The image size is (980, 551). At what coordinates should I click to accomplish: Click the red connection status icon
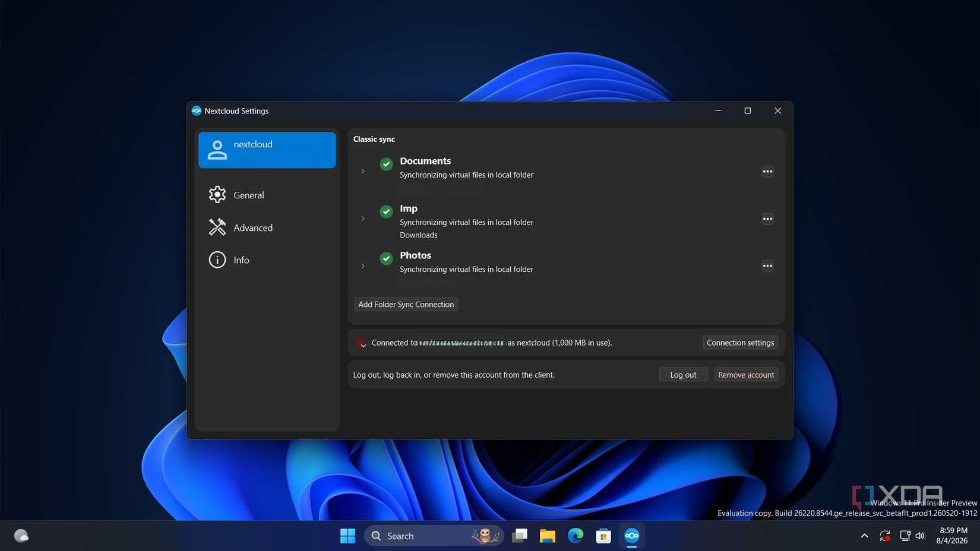pyautogui.click(x=361, y=343)
